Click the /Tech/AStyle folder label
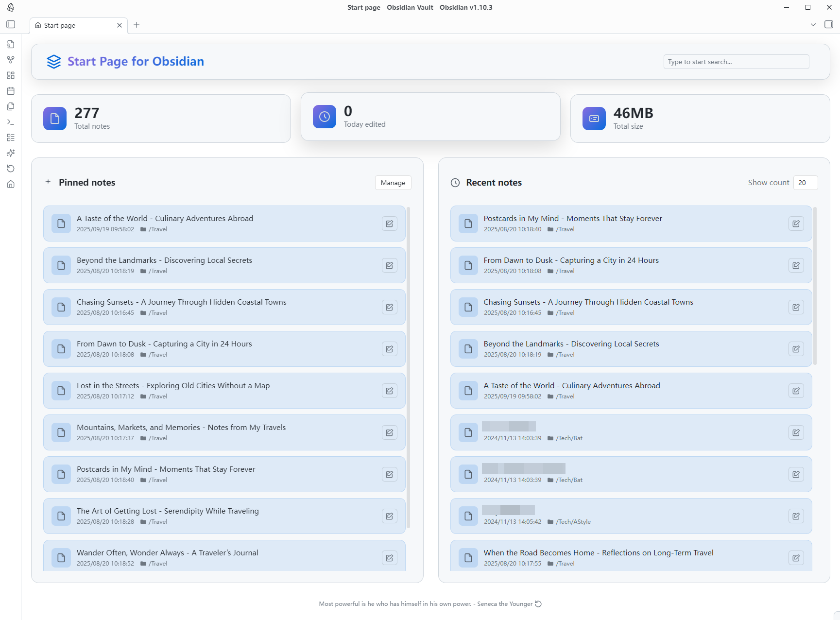Viewport: 840px width, 620px height. click(573, 522)
